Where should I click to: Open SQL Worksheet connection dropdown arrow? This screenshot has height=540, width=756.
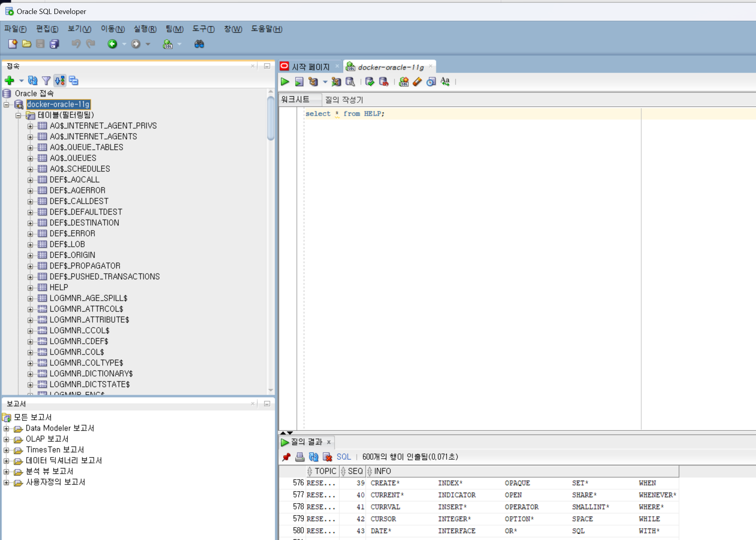pos(179,44)
